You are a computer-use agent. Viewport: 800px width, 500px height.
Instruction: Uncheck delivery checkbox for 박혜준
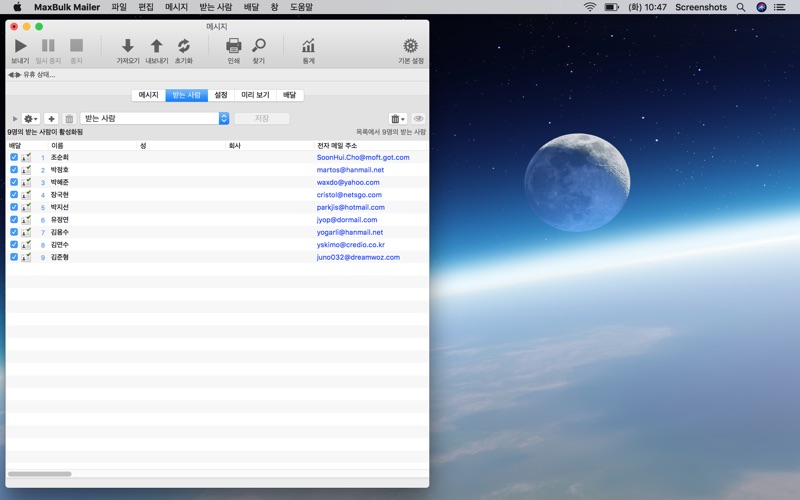14,182
